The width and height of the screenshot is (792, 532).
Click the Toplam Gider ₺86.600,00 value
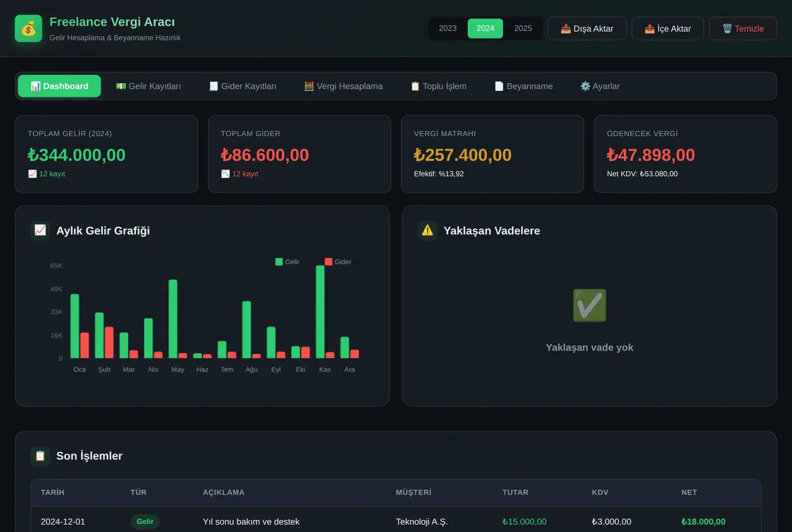pos(265,155)
